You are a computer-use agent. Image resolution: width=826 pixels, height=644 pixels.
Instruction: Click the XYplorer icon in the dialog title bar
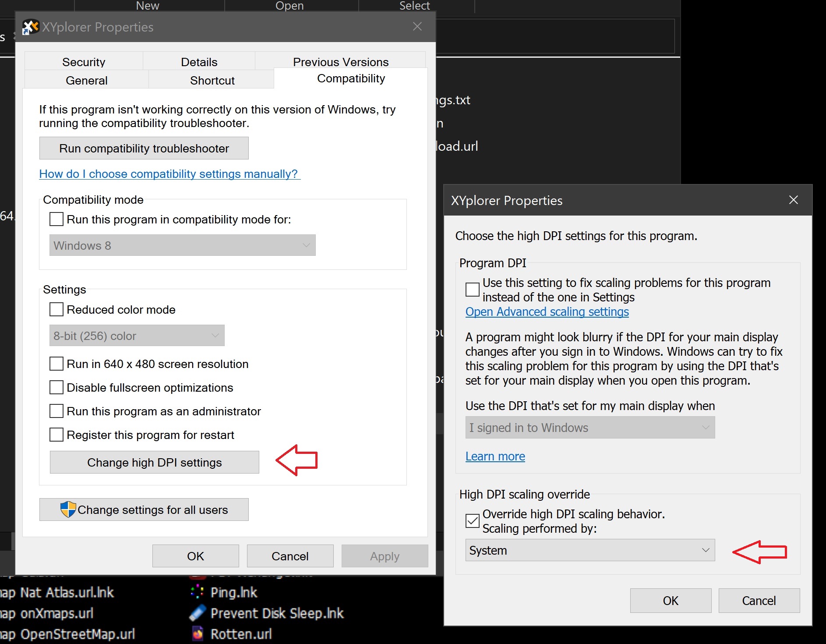tap(30, 27)
